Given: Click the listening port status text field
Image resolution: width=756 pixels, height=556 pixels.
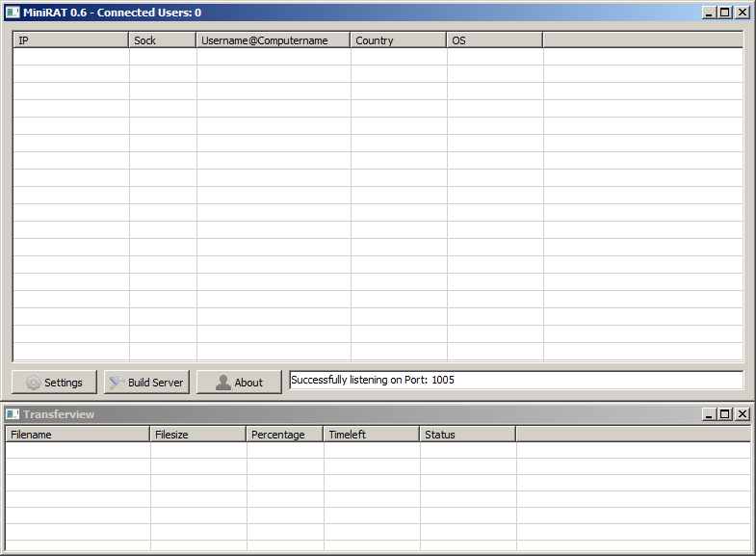Looking at the screenshot, I should click(x=516, y=381).
